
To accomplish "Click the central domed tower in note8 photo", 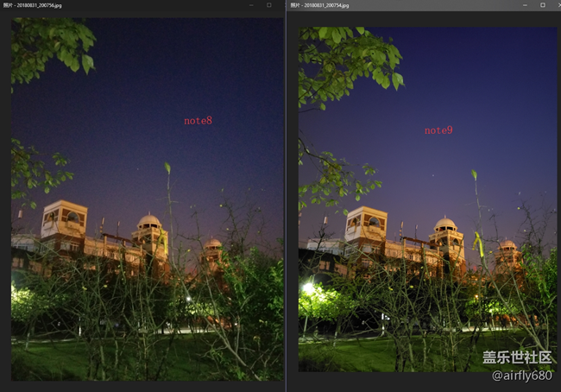I will [150, 233].
